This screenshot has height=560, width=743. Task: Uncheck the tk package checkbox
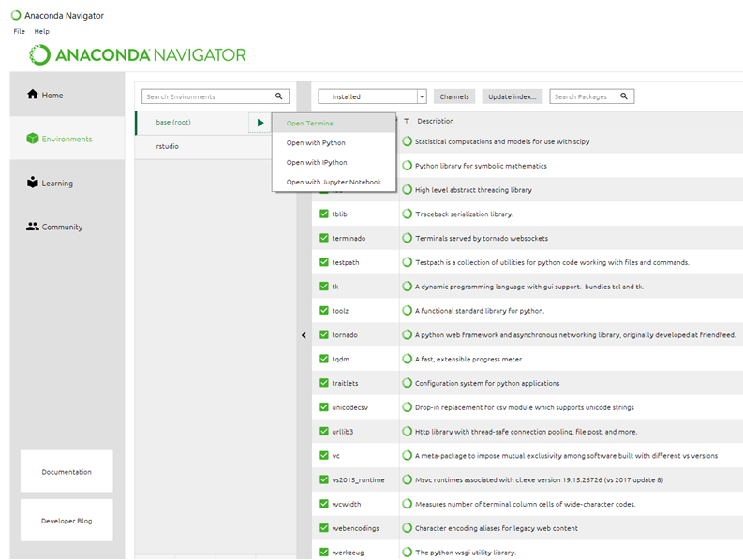click(324, 287)
